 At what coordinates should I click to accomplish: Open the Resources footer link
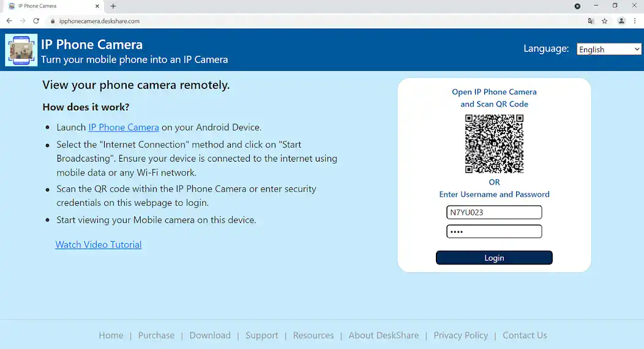[x=313, y=336]
